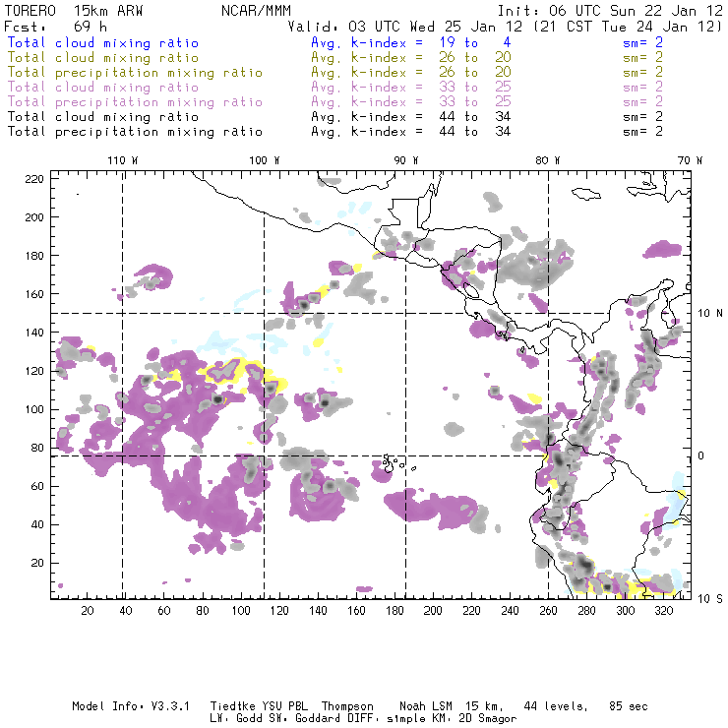Click the '85 sec' footer text
Screen dimensions: 728x728
629,706
